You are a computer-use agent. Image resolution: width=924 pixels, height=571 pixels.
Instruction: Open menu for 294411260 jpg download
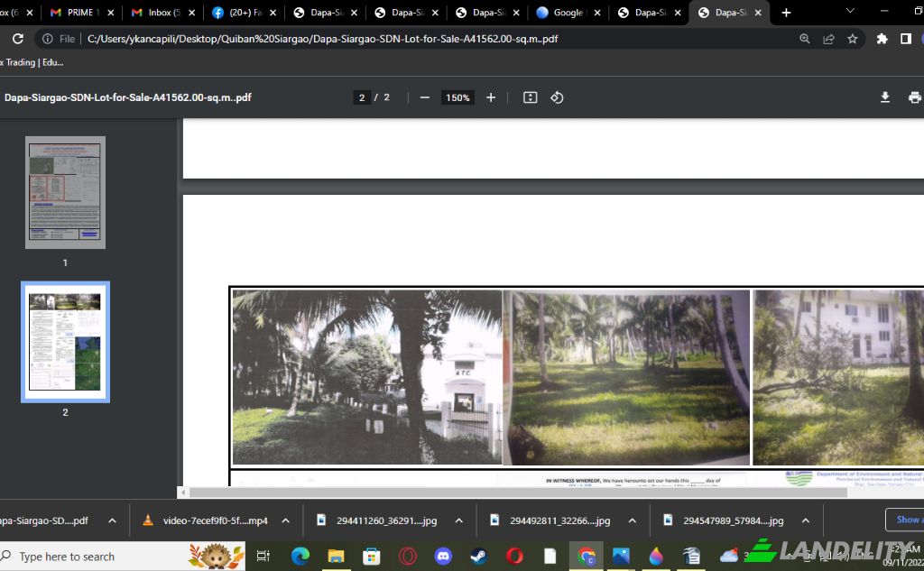coord(458,520)
